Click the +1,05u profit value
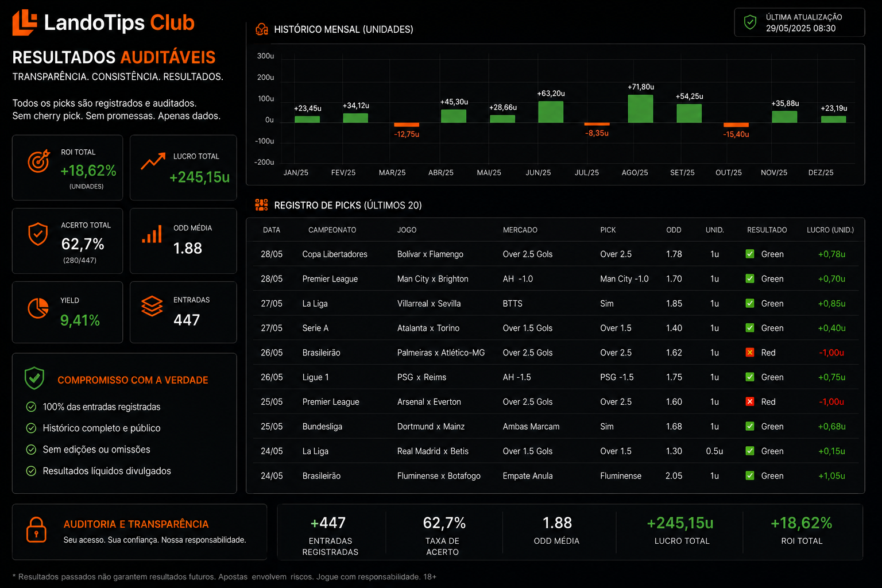Viewport: 882px width, 588px height. tap(831, 475)
